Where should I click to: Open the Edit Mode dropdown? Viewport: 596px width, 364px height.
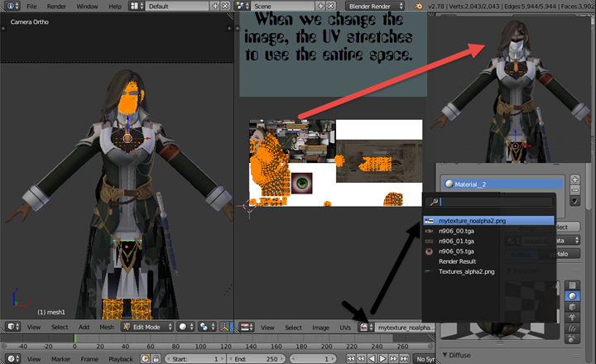pos(147,327)
